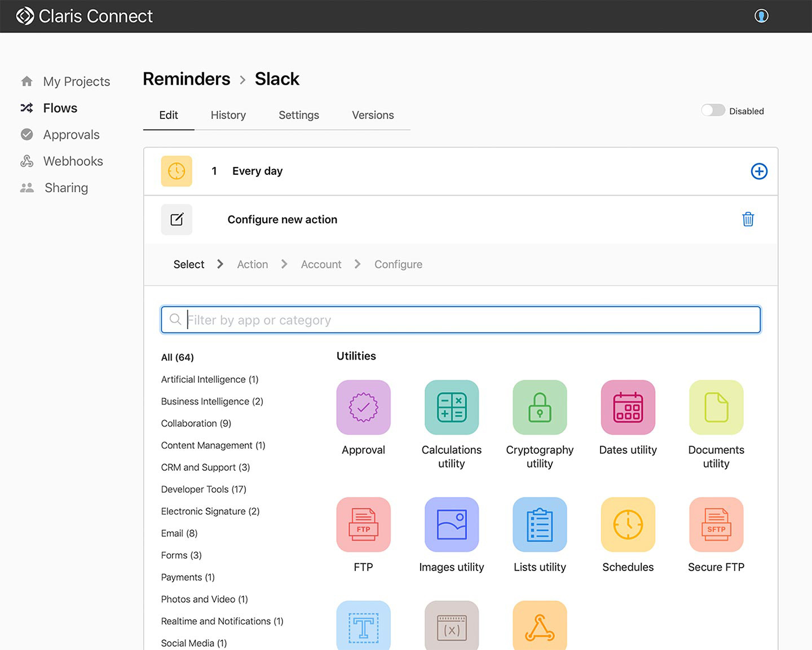Open Flows in the sidebar
The width and height of the screenshot is (812, 650).
pos(60,108)
